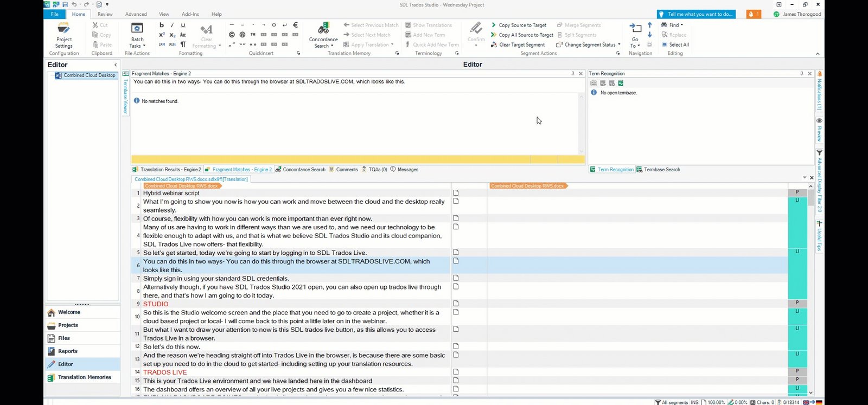Open the Preview side panel

[819, 130]
